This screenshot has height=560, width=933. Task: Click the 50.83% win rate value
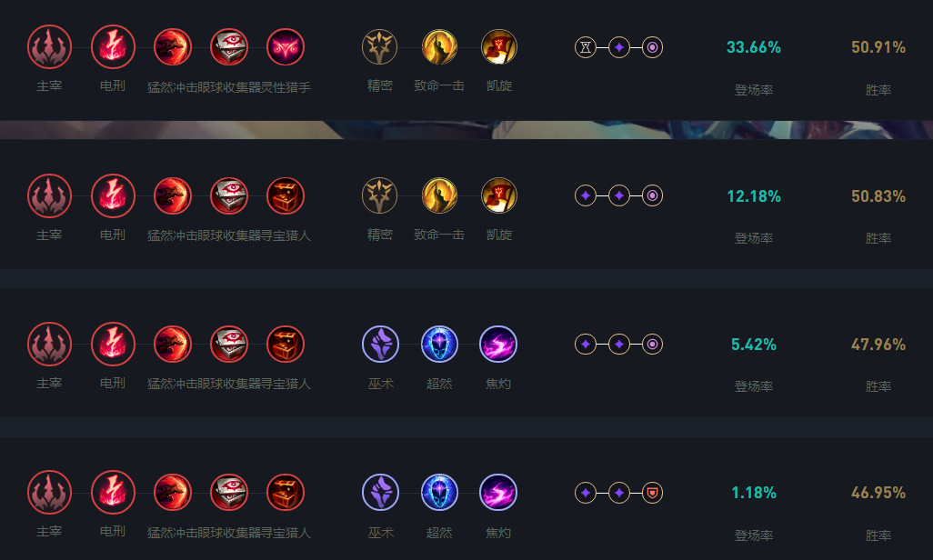coord(878,196)
